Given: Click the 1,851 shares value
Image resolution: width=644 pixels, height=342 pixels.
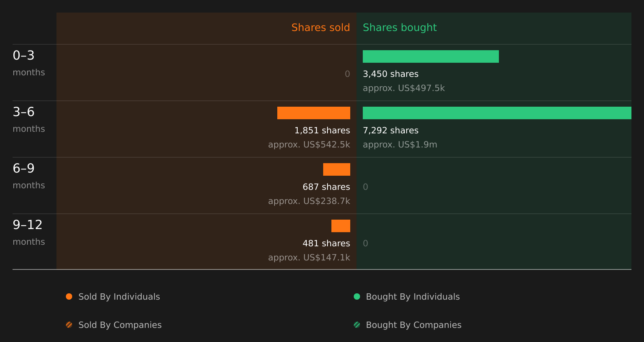Looking at the screenshot, I should point(322,131).
